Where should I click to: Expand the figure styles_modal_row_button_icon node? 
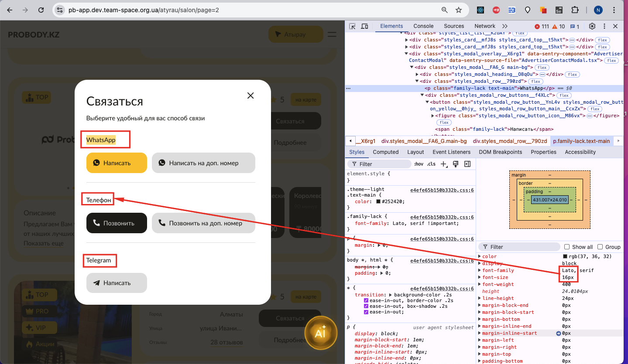[x=432, y=116]
